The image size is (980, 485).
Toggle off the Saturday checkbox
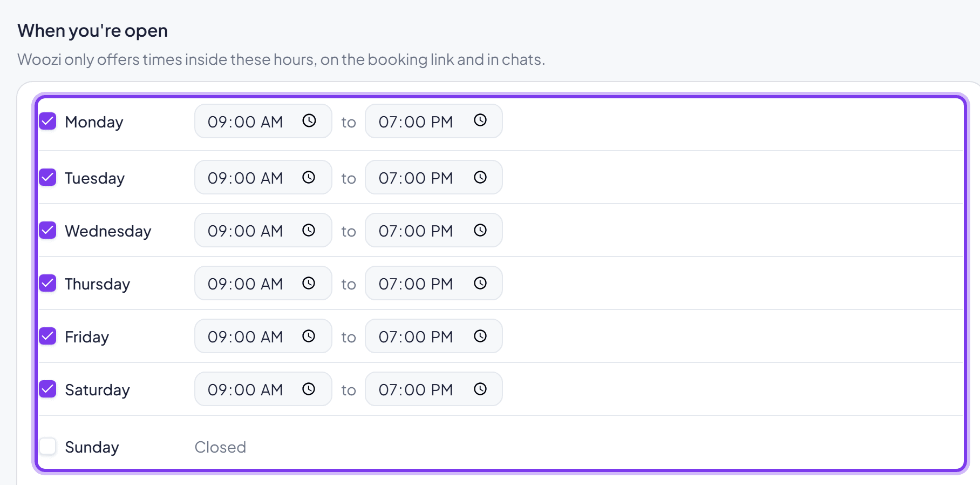47,389
